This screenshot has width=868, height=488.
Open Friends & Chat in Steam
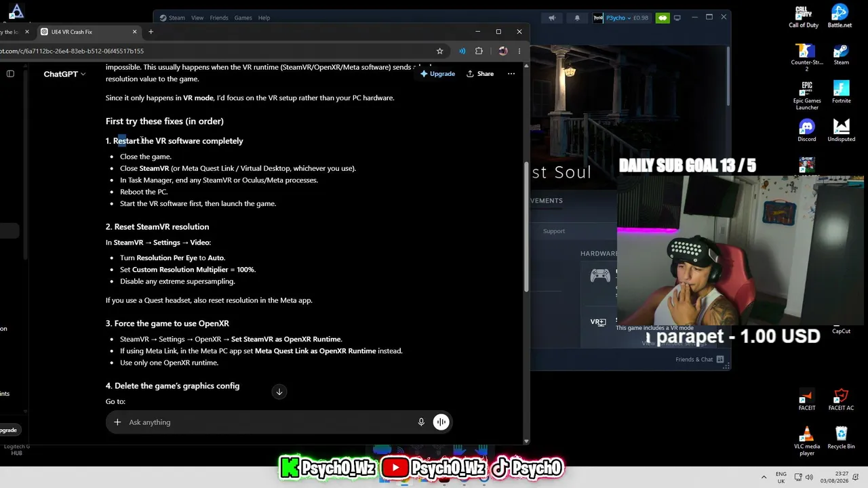[699, 359]
